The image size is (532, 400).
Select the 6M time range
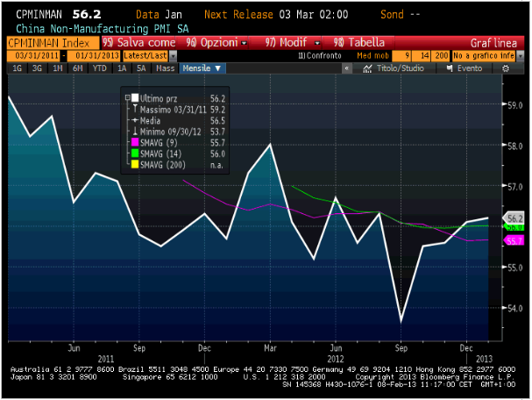79,68
